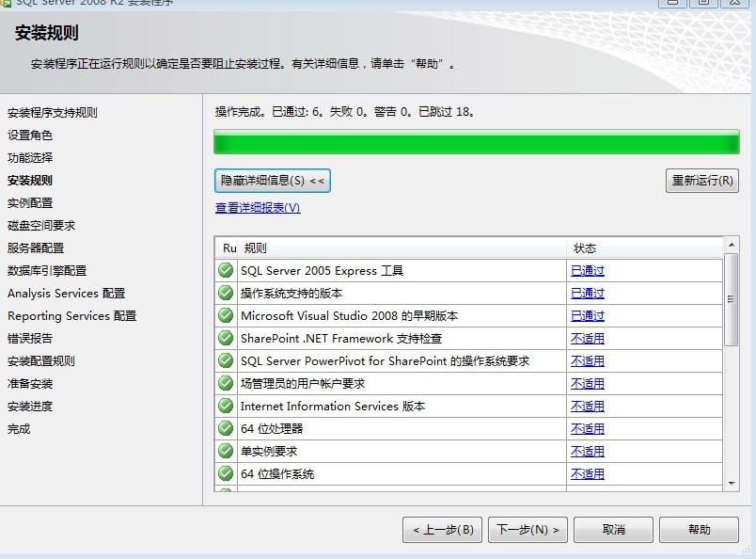Open 已通过 status for 操作系统支持的版本
The height and width of the screenshot is (559, 756).
(588, 294)
